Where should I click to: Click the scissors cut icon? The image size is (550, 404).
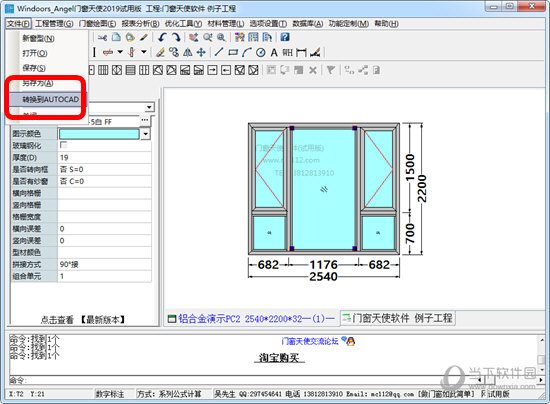click(102, 38)
